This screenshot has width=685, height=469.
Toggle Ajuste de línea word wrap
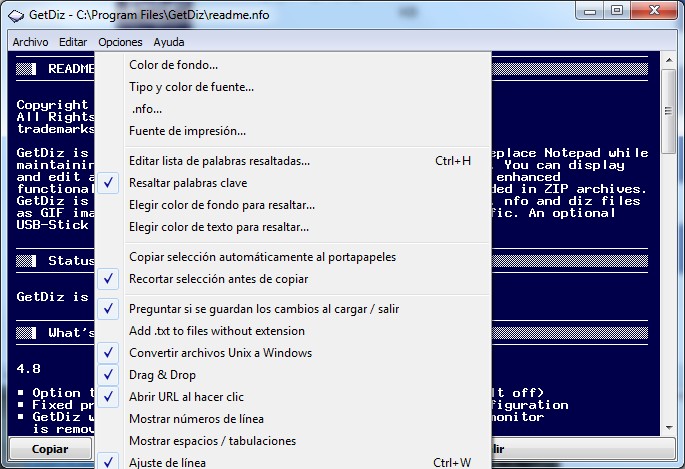click(293, 462)
